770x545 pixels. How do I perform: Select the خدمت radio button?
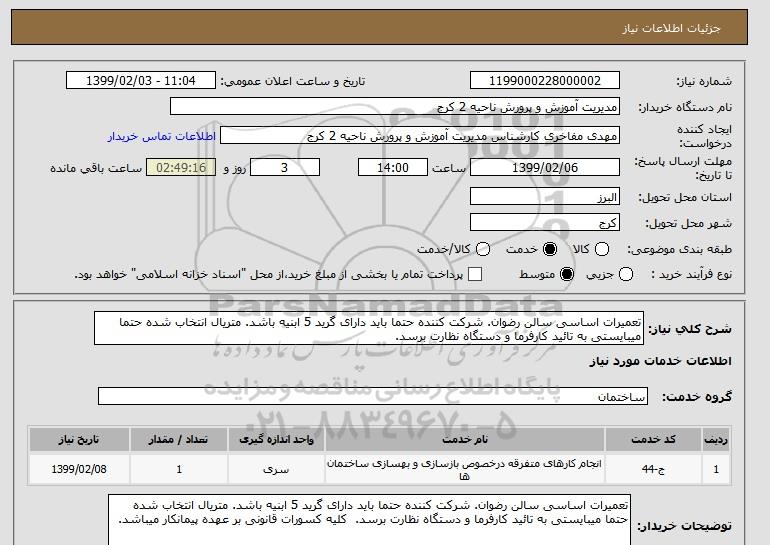tap(550, 249)
